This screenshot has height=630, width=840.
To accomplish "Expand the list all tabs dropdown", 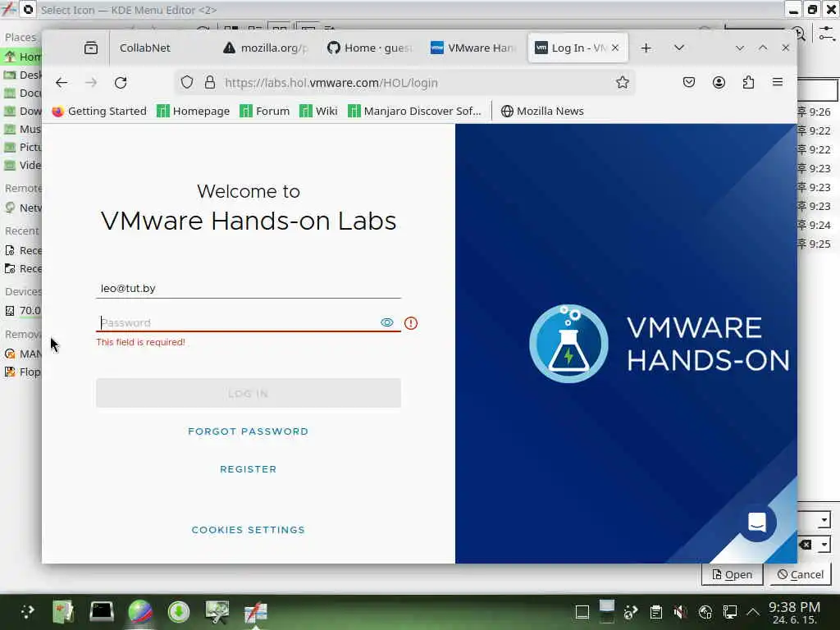I will point(678,48).
